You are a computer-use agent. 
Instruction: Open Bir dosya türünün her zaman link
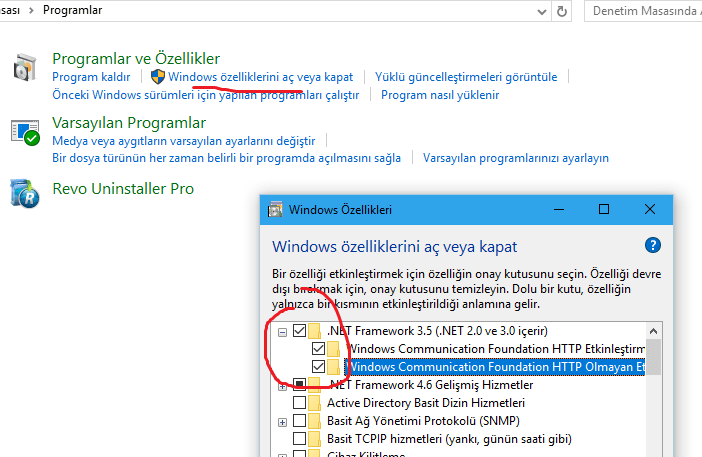[x=226, y=158]
